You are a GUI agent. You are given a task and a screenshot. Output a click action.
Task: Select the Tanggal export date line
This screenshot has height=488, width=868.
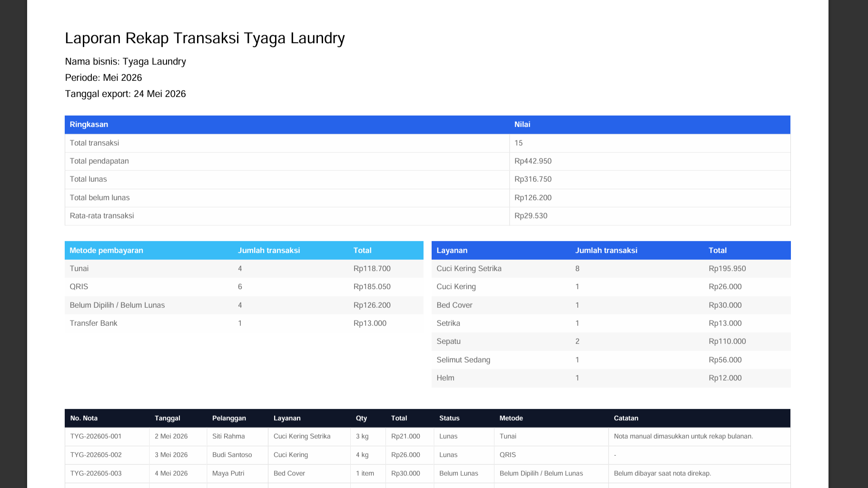point(125,94)
